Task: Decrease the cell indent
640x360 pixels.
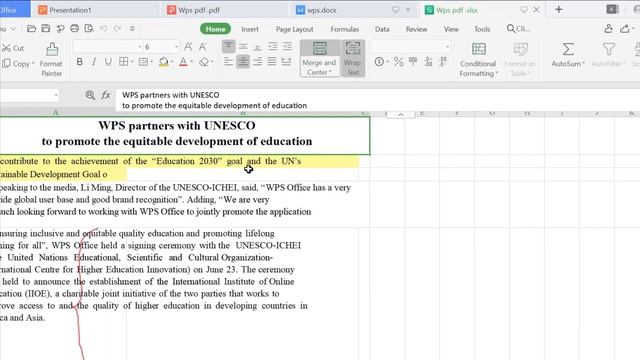Action: click(273, 47)
